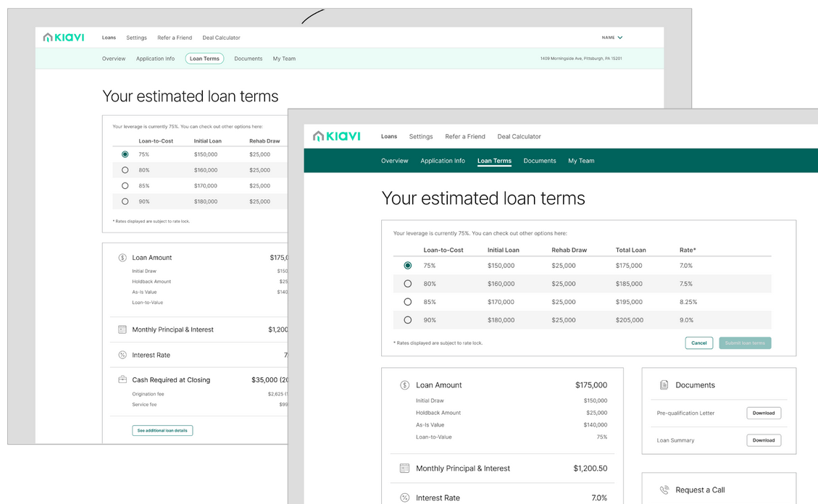Viewport: 818px width, 504px height.
Task: Click the $1,200.50 monthly payment value
Action: [590, 468]
